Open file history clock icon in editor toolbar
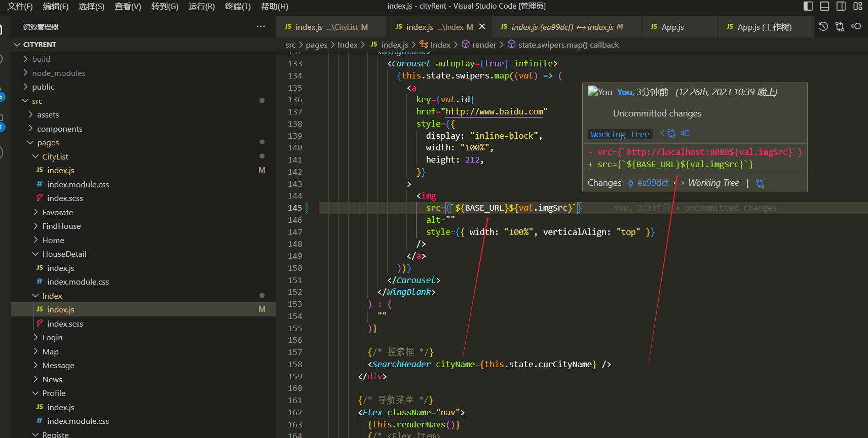The image size is (868, 438). 823,26
